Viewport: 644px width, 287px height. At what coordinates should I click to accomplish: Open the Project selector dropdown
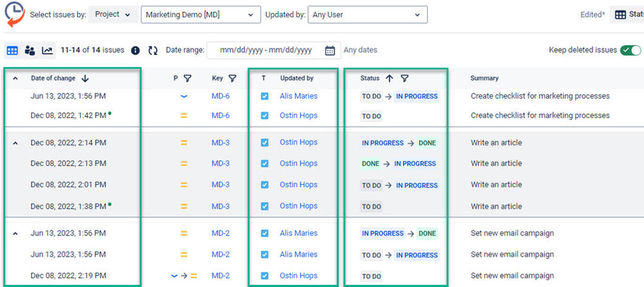tap(113, 14)
